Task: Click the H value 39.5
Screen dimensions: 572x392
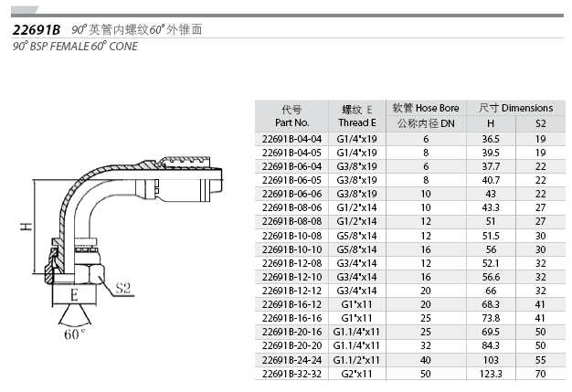Action: 491,153
